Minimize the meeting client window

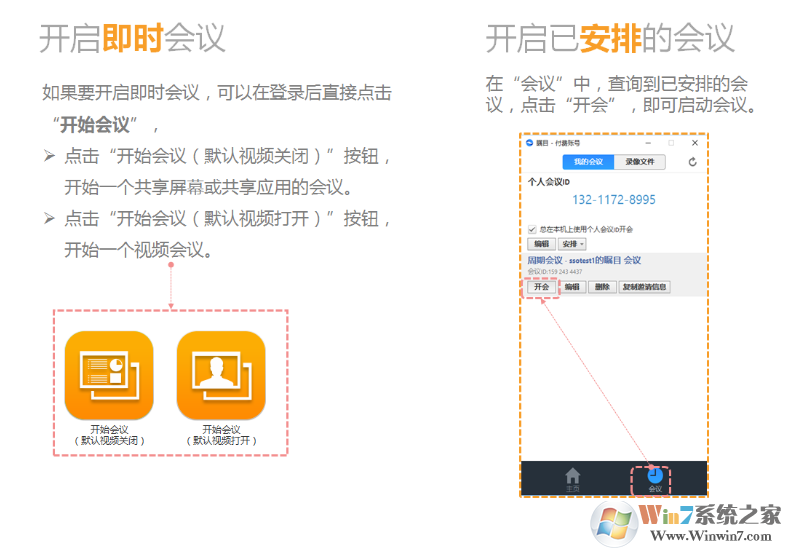648,143
